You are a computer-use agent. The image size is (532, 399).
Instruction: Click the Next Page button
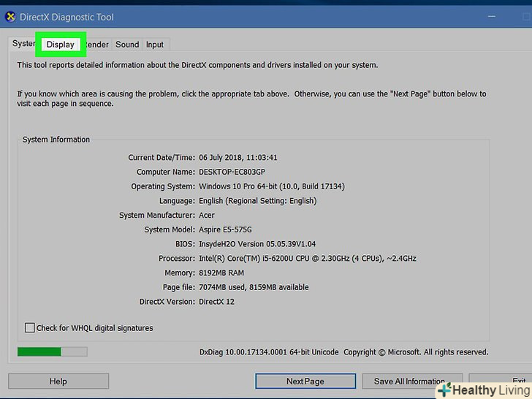[x=305, y=381]
